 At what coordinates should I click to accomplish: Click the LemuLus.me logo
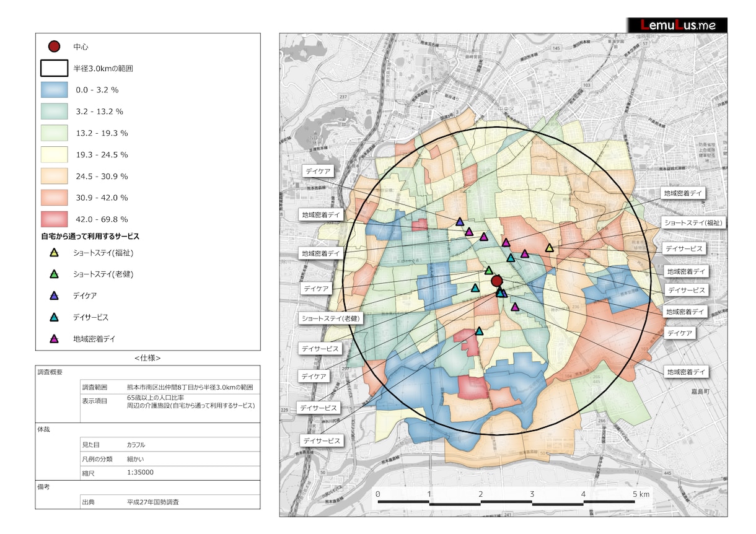(x=677, y=25)
